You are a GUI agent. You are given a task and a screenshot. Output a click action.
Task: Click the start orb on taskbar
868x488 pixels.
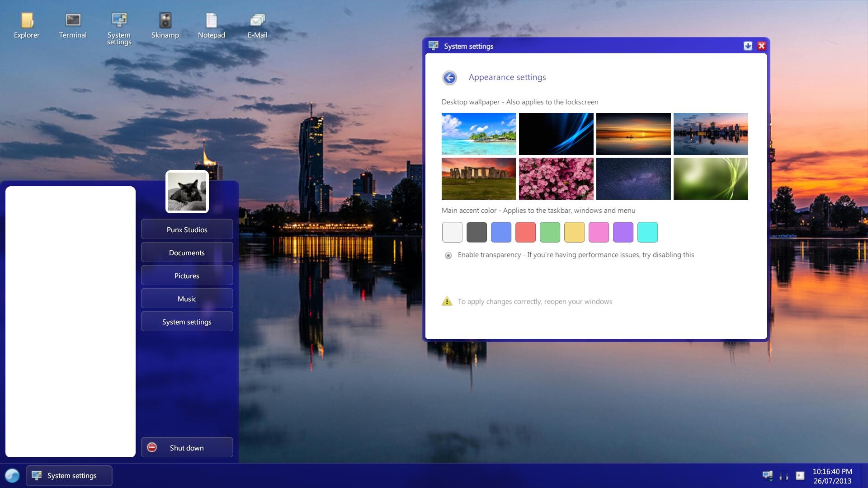12,475
